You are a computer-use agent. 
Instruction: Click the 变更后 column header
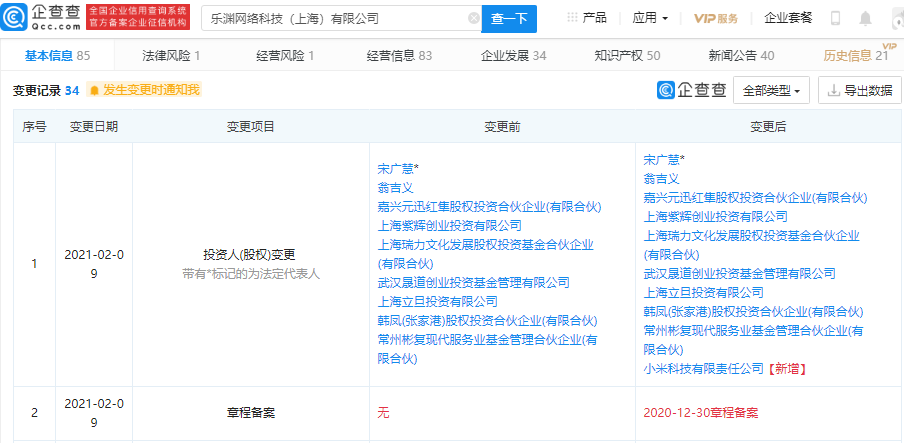[x=768, y=126]
